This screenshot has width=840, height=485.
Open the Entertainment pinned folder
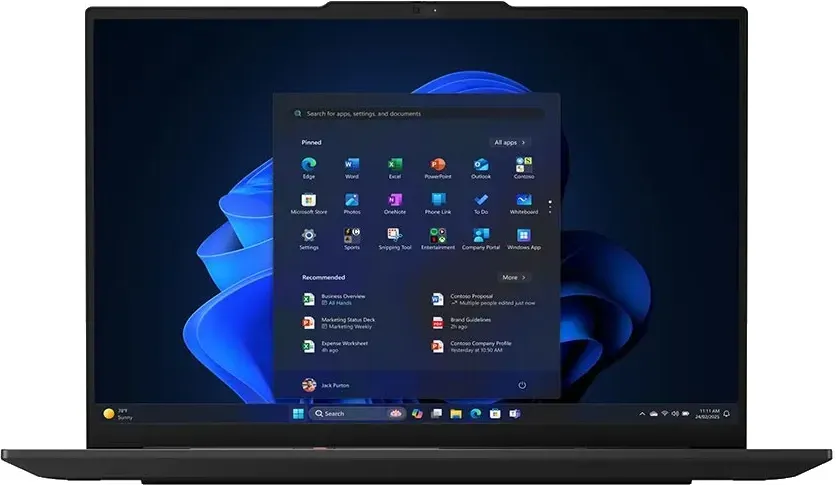click(438, 239)
